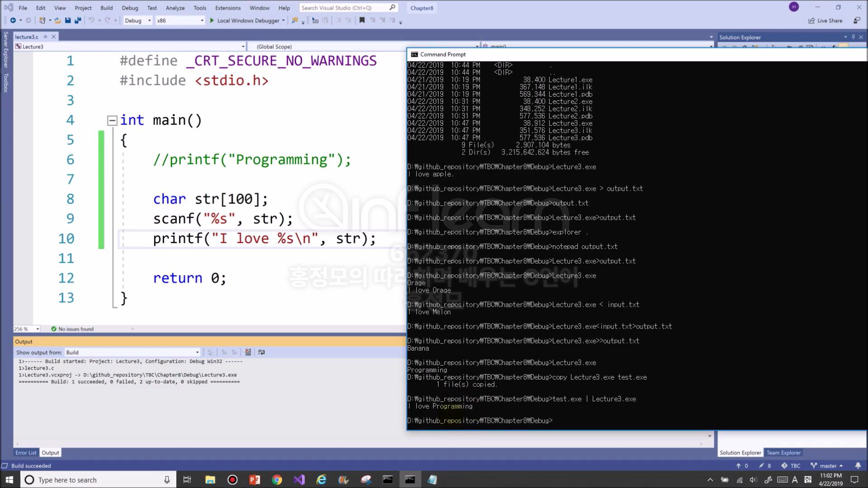This screenshot has height=488, width=868.
Task: Open the Lecture3 project scope dropdown
Action: [x=130, y=47]
